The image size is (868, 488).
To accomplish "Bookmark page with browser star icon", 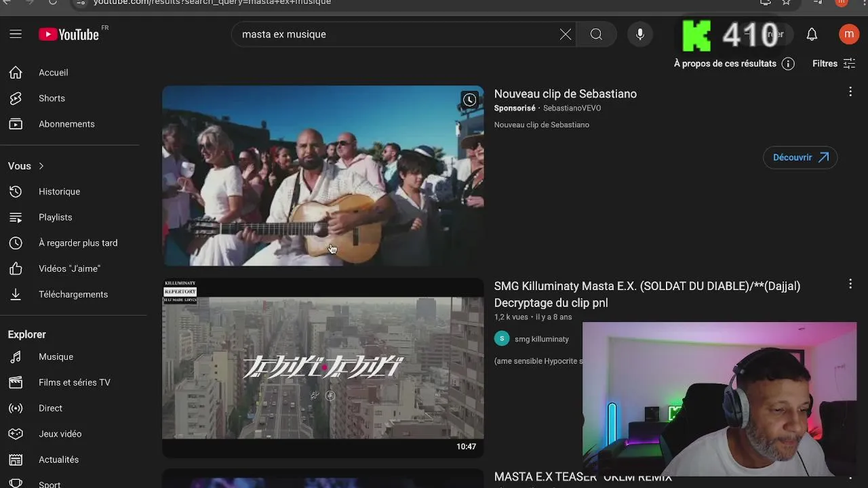I will [787, 2].
